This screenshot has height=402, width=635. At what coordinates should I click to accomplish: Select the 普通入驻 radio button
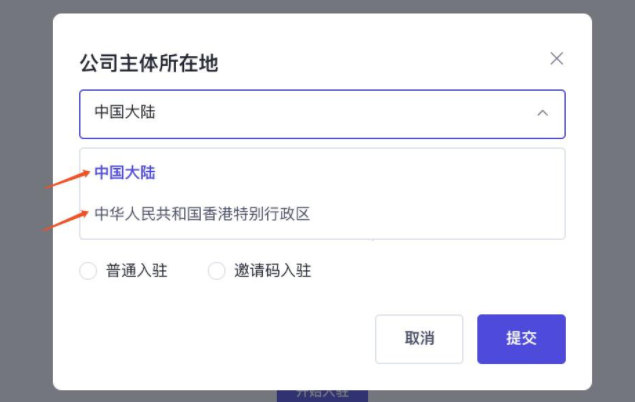pos(88,271)
